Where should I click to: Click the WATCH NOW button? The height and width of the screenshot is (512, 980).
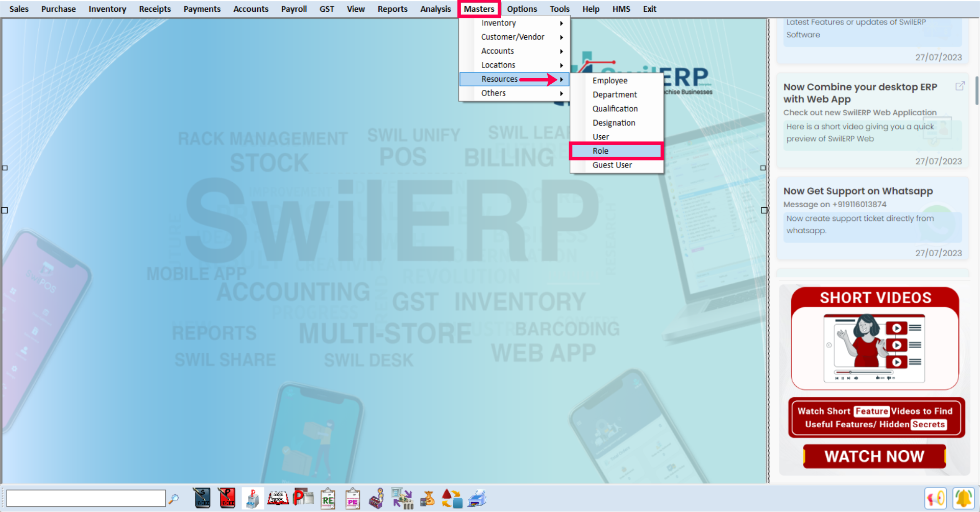(874, 456)
